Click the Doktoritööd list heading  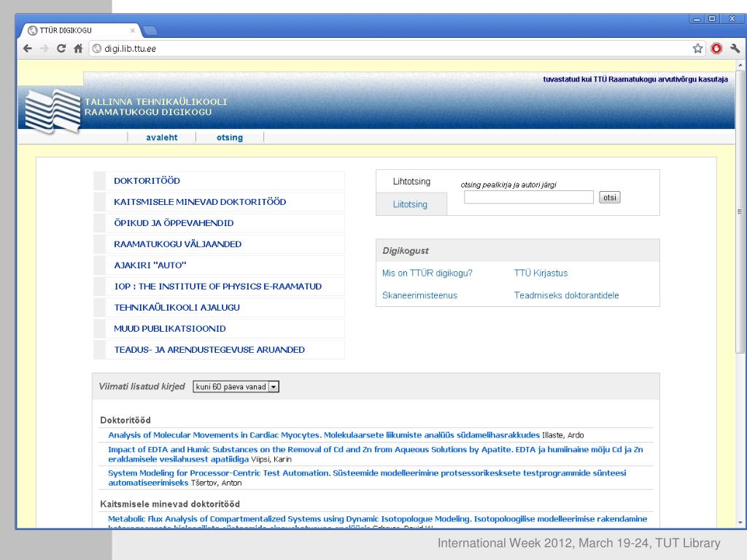[x=125, y=421]
